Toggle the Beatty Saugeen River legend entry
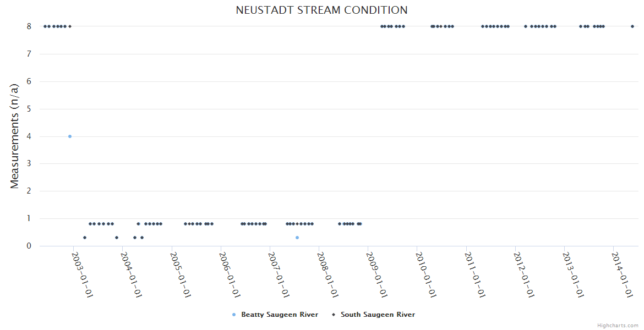This screenshot has width=644, height=330. point(279,315)
